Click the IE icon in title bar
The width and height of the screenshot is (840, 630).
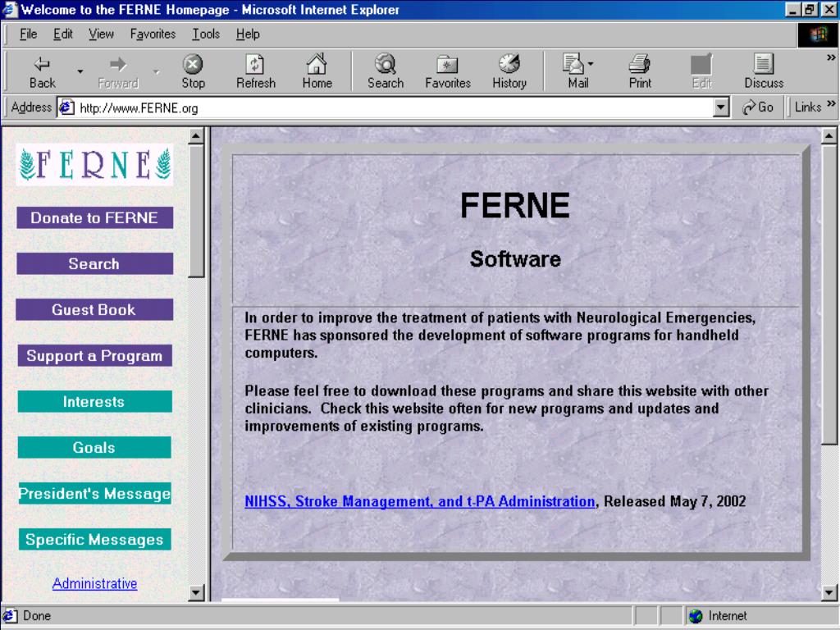pyautogui.click(x=10, y=10)
